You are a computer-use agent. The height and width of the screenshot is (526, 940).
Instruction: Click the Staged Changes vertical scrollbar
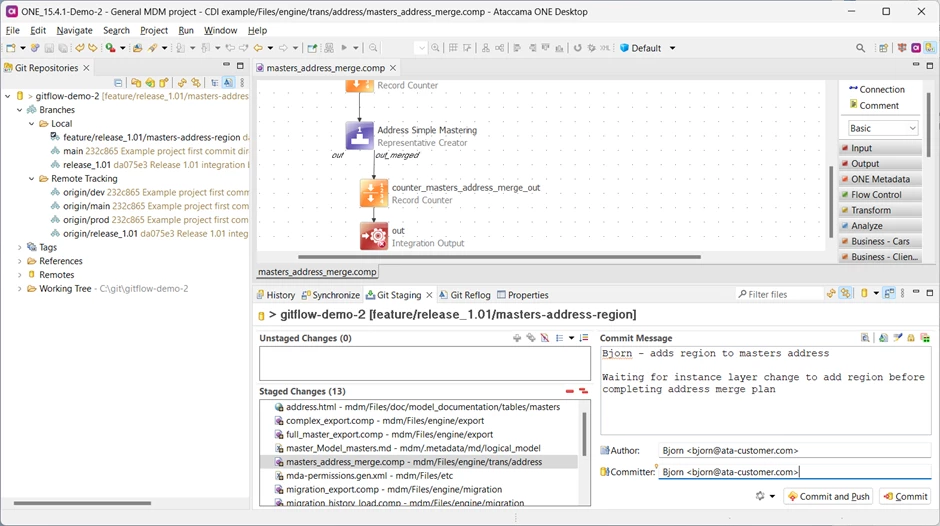pyautogui.click(x=584, y=434)
